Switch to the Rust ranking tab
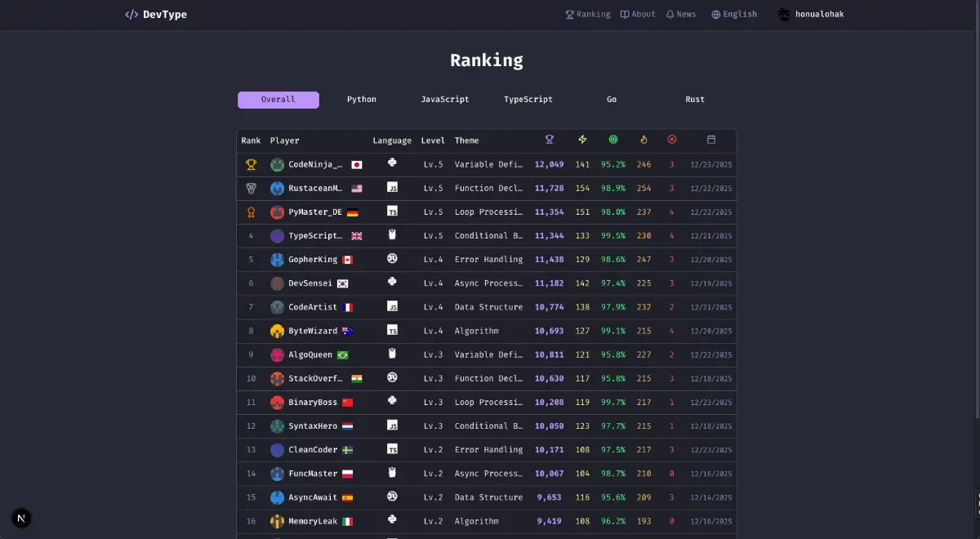Screen dimensions: 980x539 695,100
